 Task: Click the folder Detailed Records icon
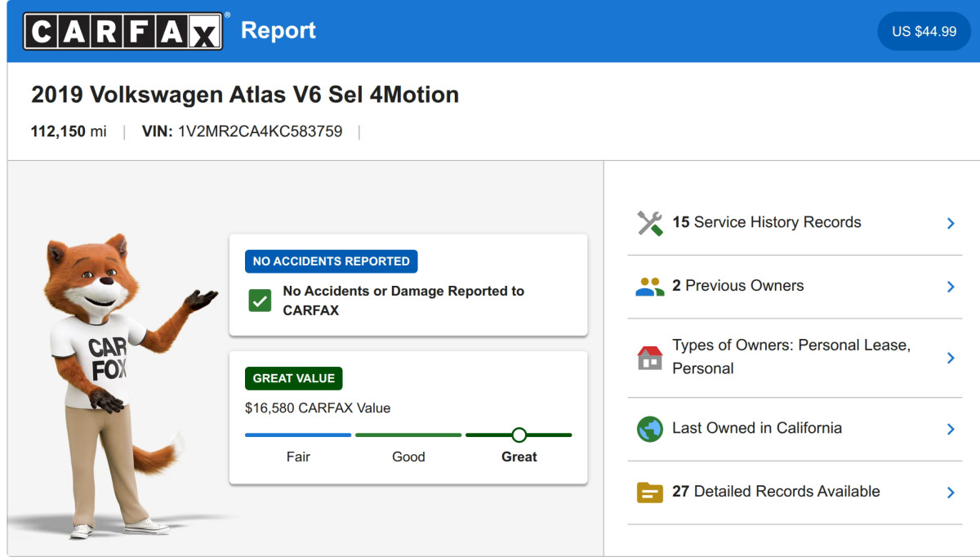point(650,492)
